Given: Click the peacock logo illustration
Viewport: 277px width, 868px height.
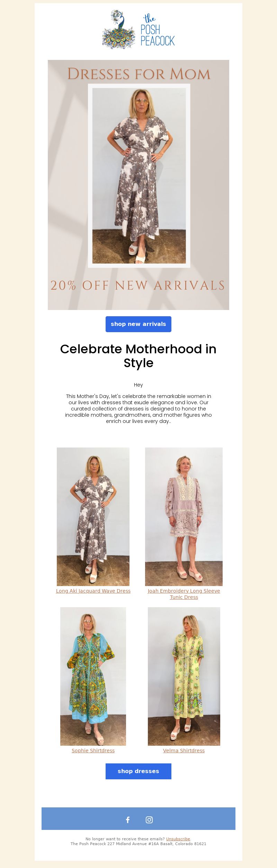Looking at the screenshot, I should [x=118, y=29].
